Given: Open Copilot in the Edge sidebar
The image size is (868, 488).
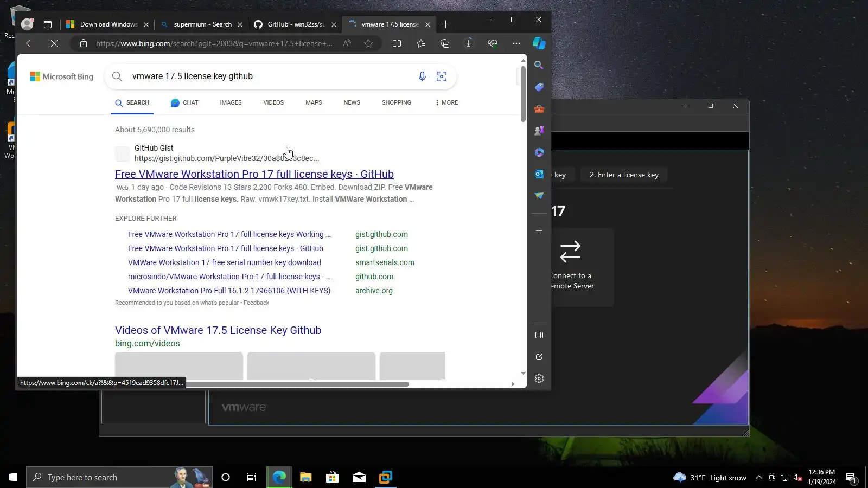Looking at the screenshot, I should pos(539,43).
